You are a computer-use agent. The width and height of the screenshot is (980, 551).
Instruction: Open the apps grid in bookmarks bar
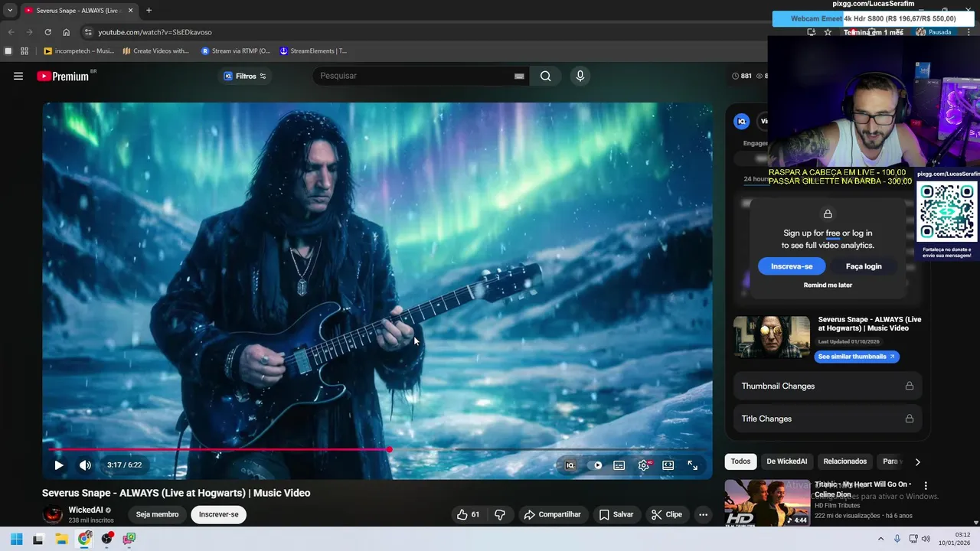24,51
